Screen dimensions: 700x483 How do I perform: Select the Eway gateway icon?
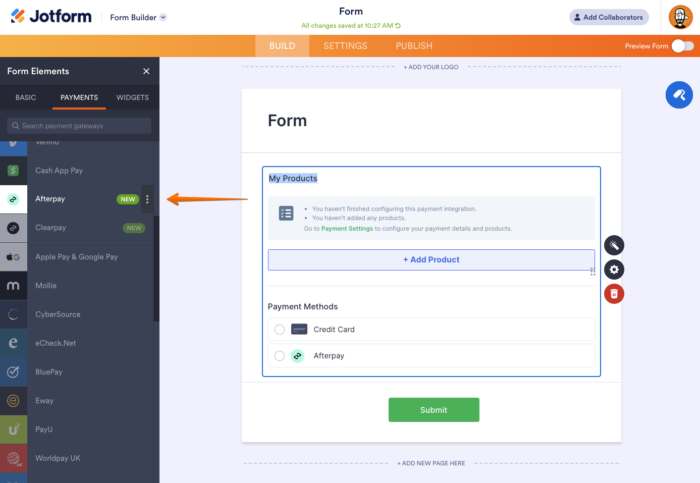(x=13, y=401)
